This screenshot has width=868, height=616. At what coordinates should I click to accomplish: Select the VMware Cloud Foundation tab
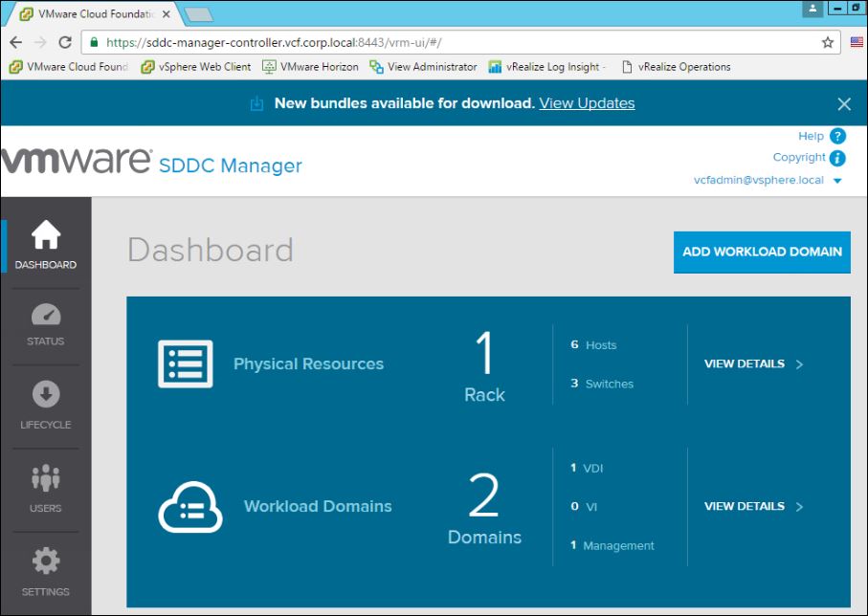(x=94, y=14)
